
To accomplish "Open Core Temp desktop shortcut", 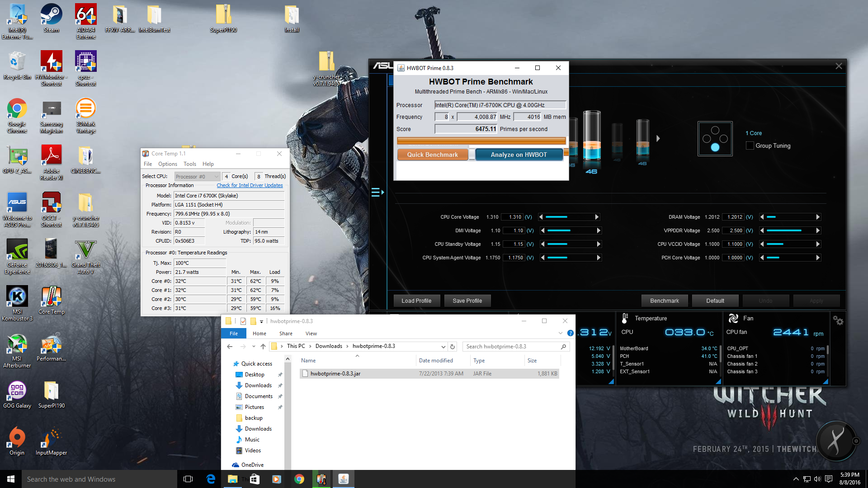I will click(51, 300).
